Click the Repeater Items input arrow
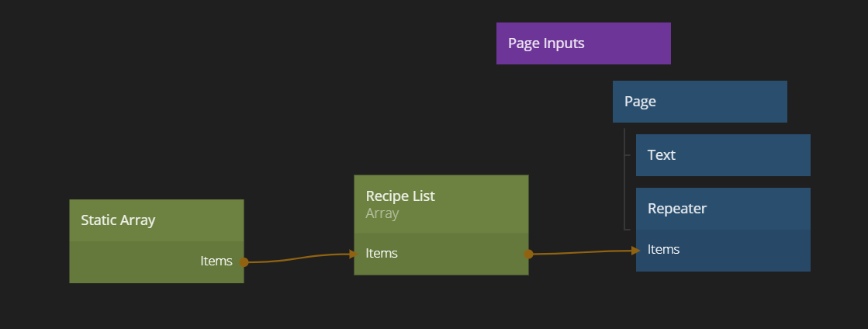This screenshot has height=329, width=868. point(635,250)
